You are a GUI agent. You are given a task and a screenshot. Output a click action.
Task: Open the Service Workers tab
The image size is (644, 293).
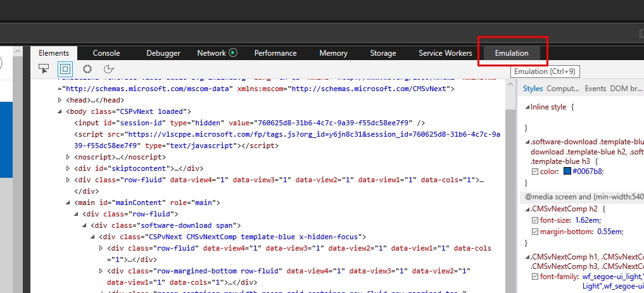point(445,53)
